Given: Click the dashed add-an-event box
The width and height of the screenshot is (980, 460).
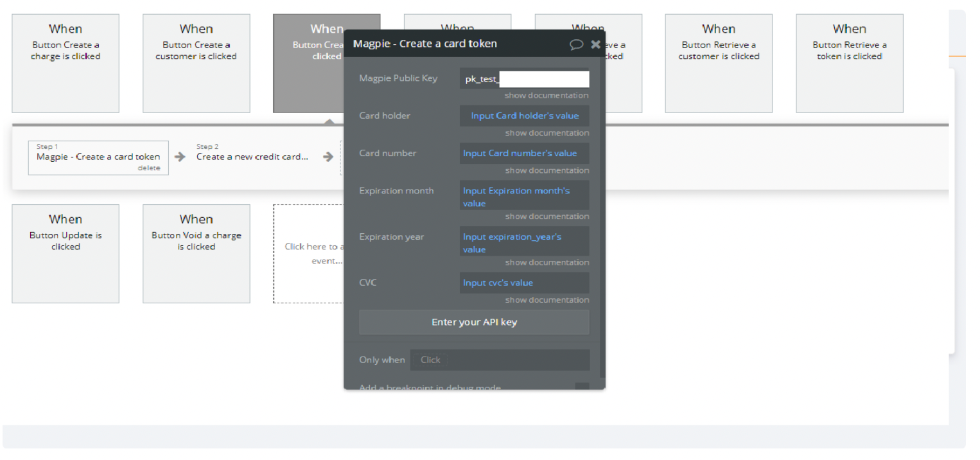Looking at the screenshot, I should 309,254.
